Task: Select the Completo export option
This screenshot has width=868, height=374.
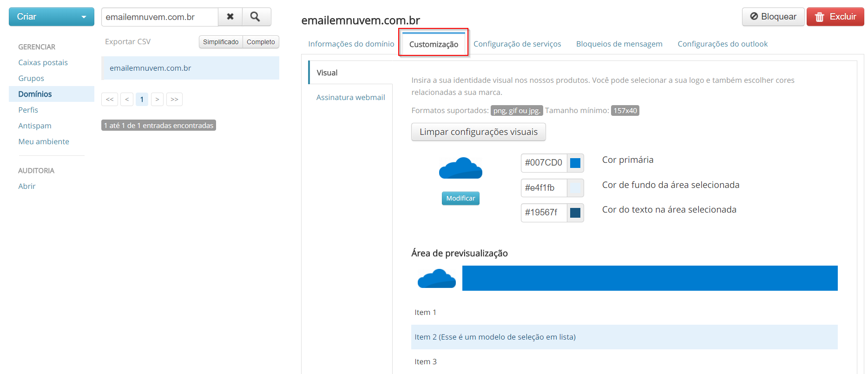Action: point(261,42)
